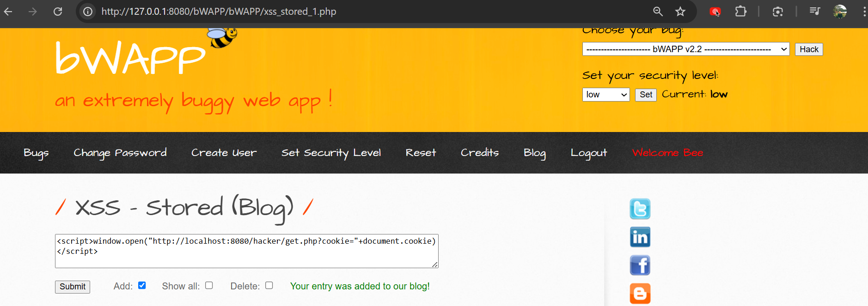Image resolution: width=868 pixels, height=306 pixels.
Task: Reload the page with the refresh icon
Action: point(58,12)
